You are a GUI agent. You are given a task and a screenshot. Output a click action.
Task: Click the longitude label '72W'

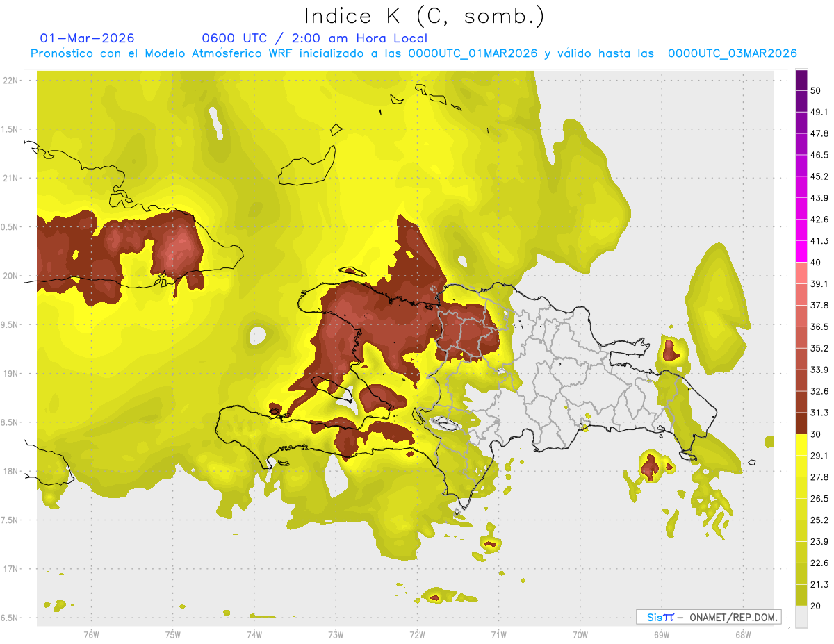pos(417,635)
